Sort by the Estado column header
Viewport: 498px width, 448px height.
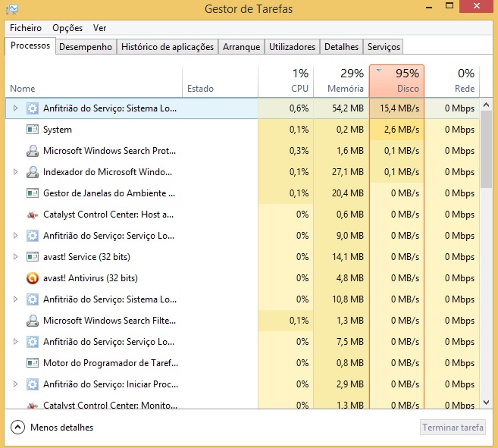coord(220,81)
